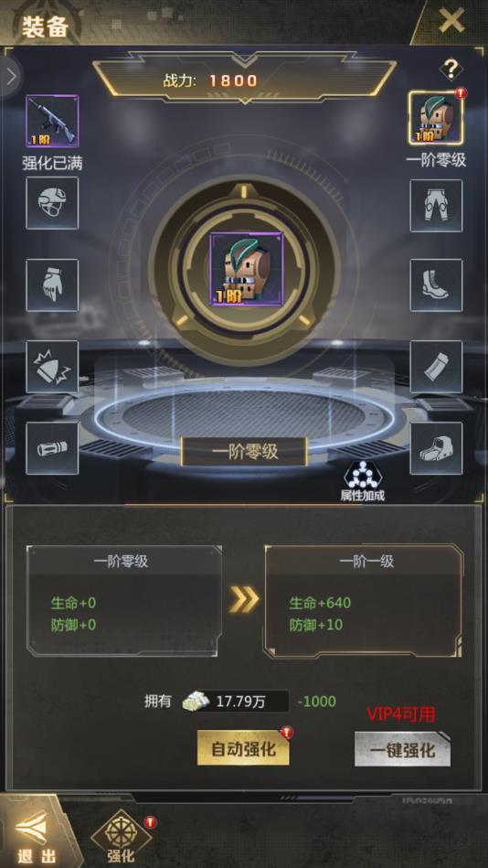The width and height of the screenshot is (488, 868).
Task: Select the red-dot sight equipment slot
Action: click(x=436, y=448)
